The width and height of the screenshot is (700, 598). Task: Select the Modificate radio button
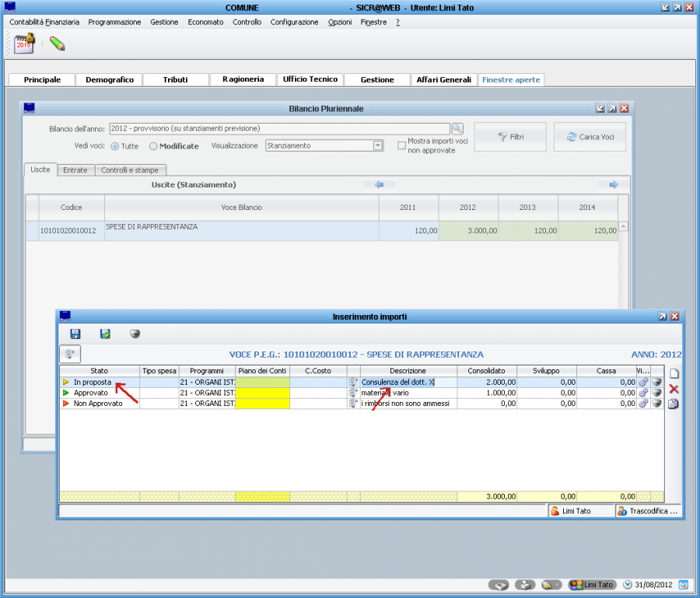pos(153,146)
